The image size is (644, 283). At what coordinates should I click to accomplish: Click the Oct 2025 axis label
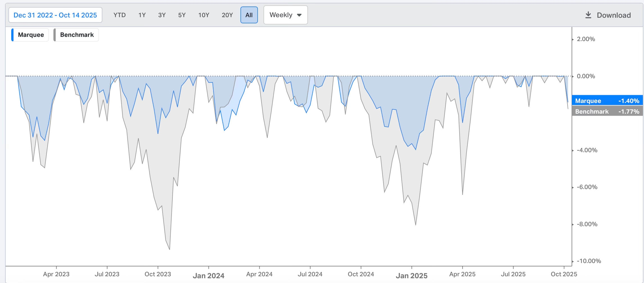click(x=564, y=274)
